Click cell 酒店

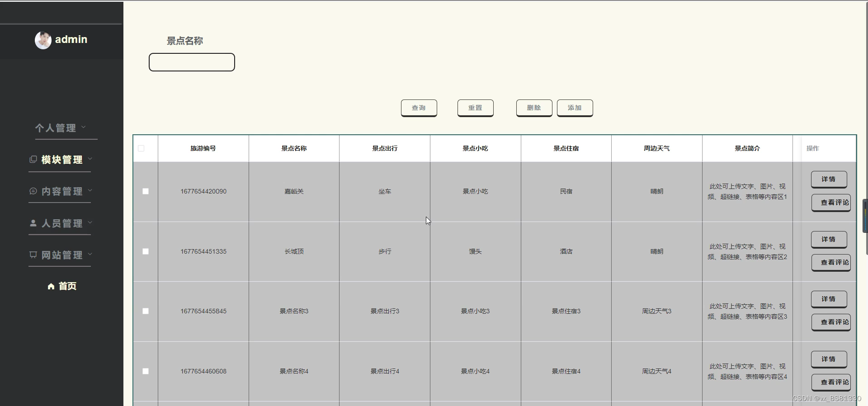(x=566, y=251)
